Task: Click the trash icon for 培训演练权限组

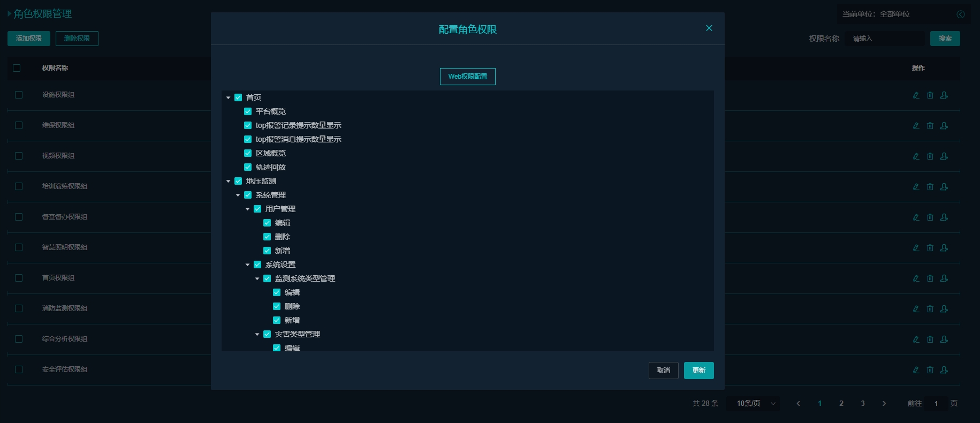Action: [930, 186]
